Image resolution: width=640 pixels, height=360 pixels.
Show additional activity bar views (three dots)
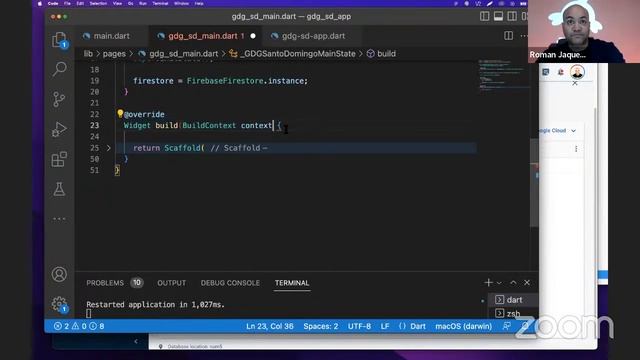59,219
